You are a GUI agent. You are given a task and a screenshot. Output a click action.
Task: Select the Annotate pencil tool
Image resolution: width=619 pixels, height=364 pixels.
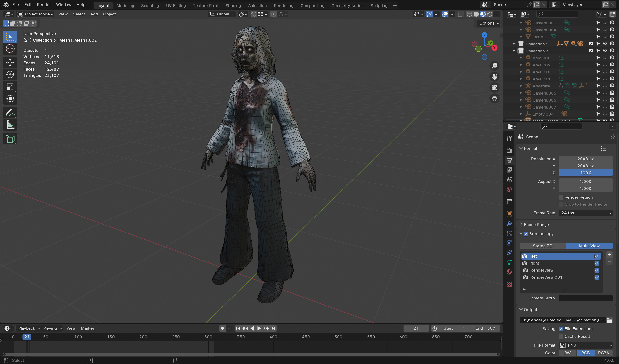(x=10, y=113)
